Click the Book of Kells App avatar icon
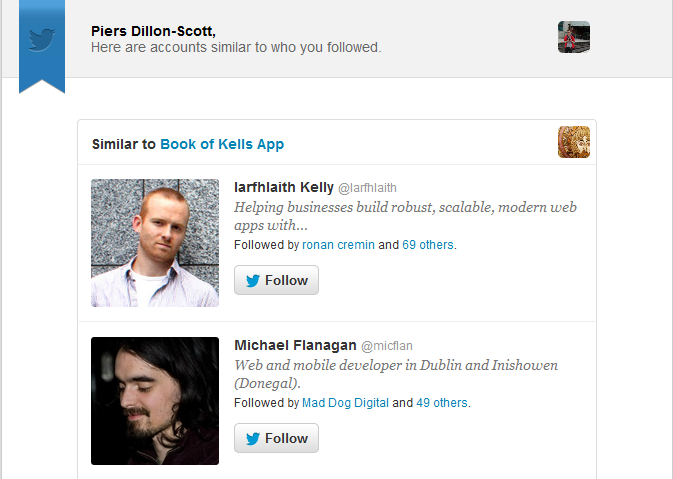673x479 pixels. (x=574, y=142)
